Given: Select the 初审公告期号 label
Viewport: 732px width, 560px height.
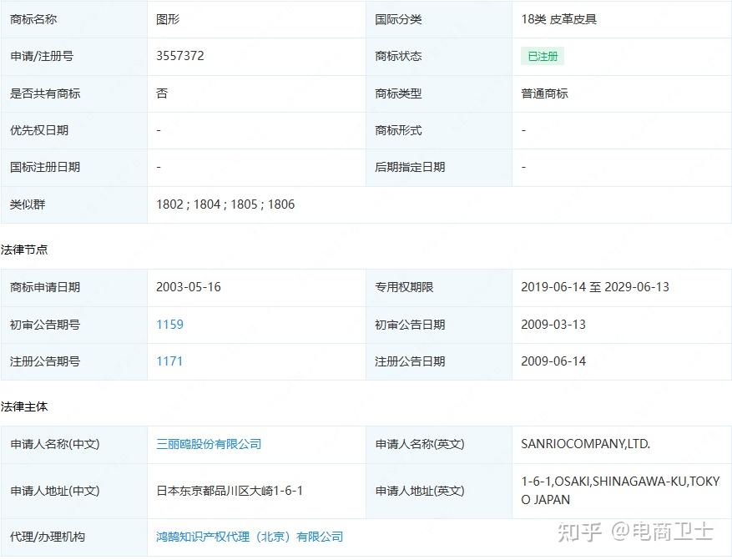Looking at the screenshot, I should tap(45, 325).
